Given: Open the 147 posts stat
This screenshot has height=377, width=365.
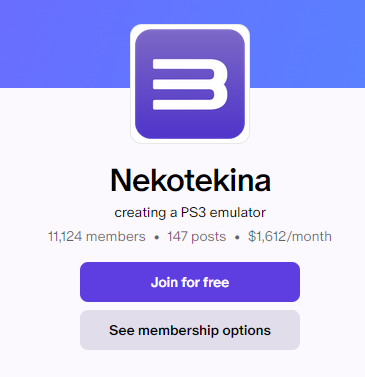Looking at the screenshot, I should tap(197, 237).
